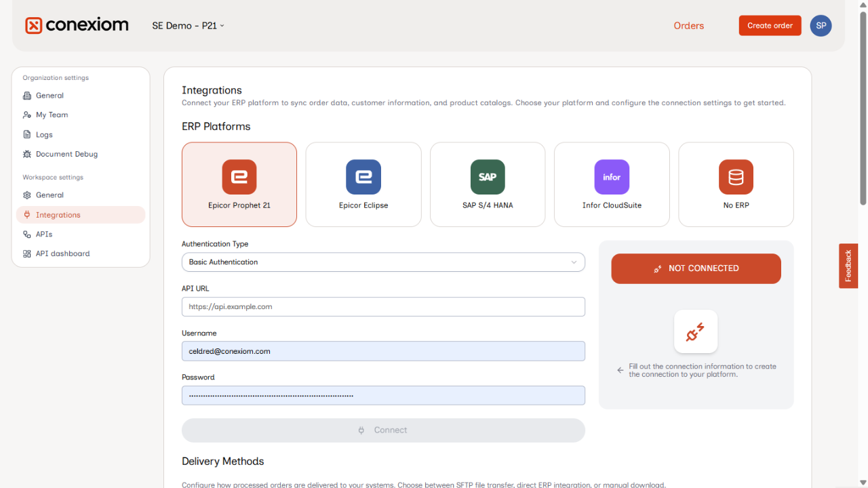Click the disconnected plug status icon
868x488 pixels.
tap(696, 331)
